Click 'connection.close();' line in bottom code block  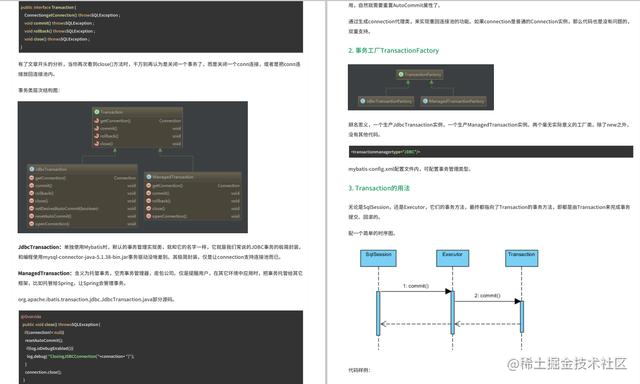[43, 373]
